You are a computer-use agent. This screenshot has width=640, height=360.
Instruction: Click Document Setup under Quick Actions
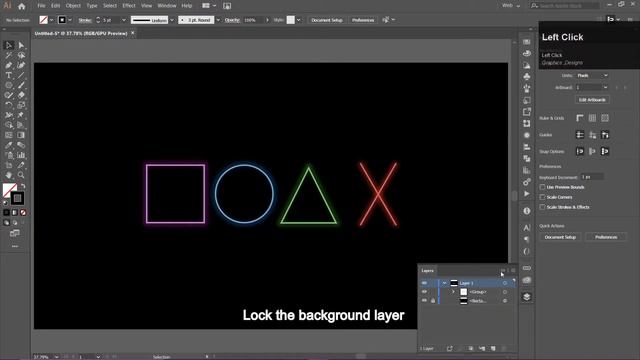tap(560, 237)
